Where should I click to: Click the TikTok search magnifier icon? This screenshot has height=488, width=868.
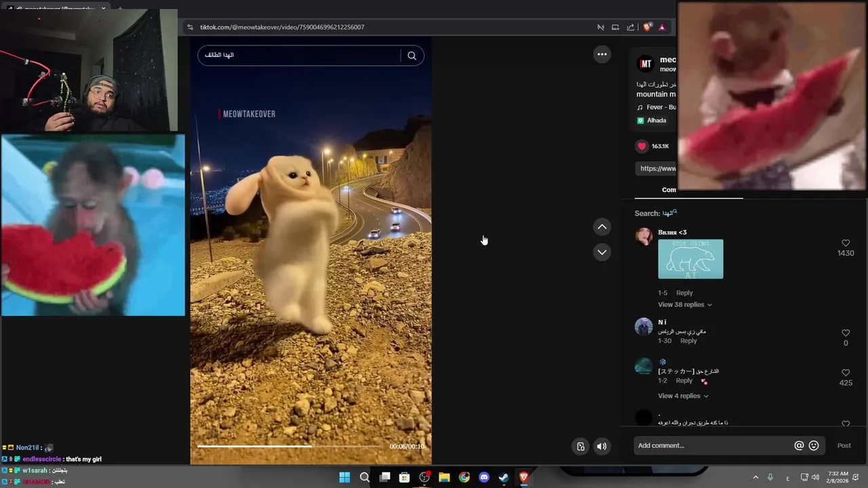[x=412, y=56]
